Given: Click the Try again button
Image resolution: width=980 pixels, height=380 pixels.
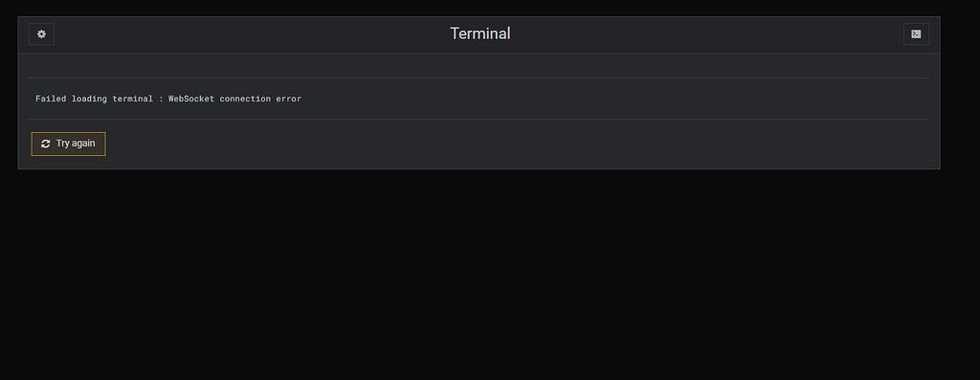Looking at the screenshot, I should [69, 144].
